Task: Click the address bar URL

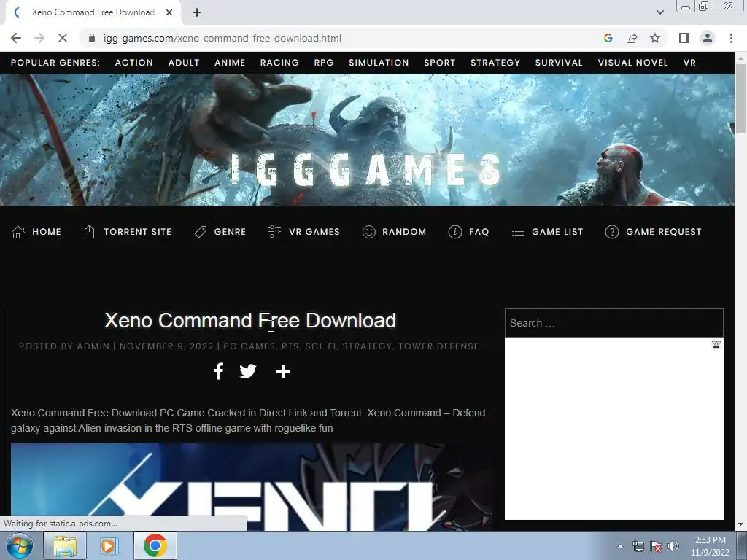Action: click(222, 38)
